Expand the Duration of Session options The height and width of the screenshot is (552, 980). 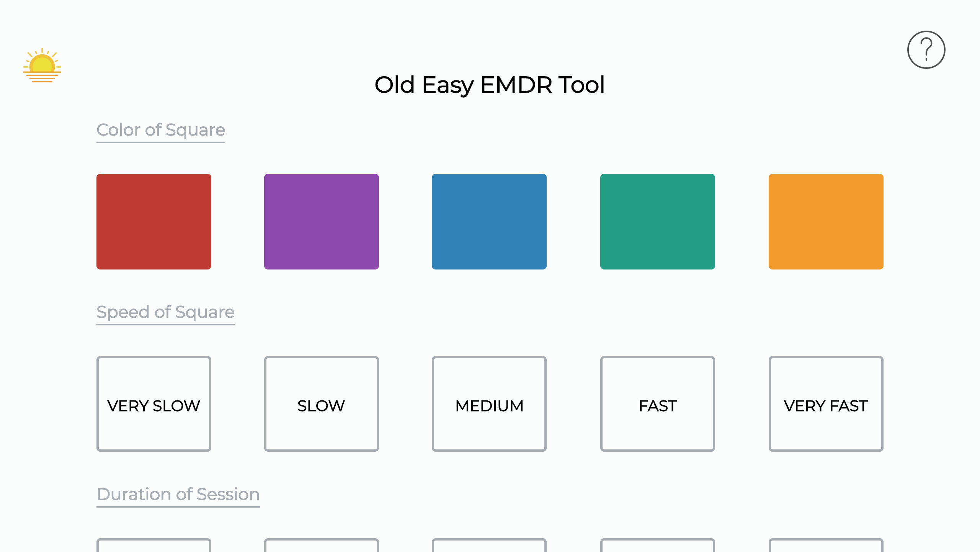coord(178,495)
